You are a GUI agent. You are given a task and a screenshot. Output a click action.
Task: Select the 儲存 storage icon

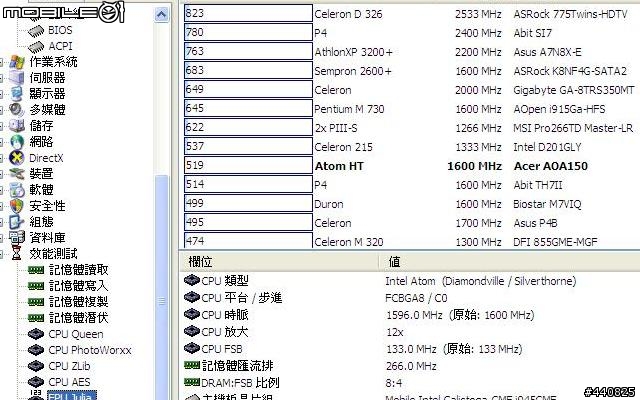pyautogui.click(x=17, y=125)
